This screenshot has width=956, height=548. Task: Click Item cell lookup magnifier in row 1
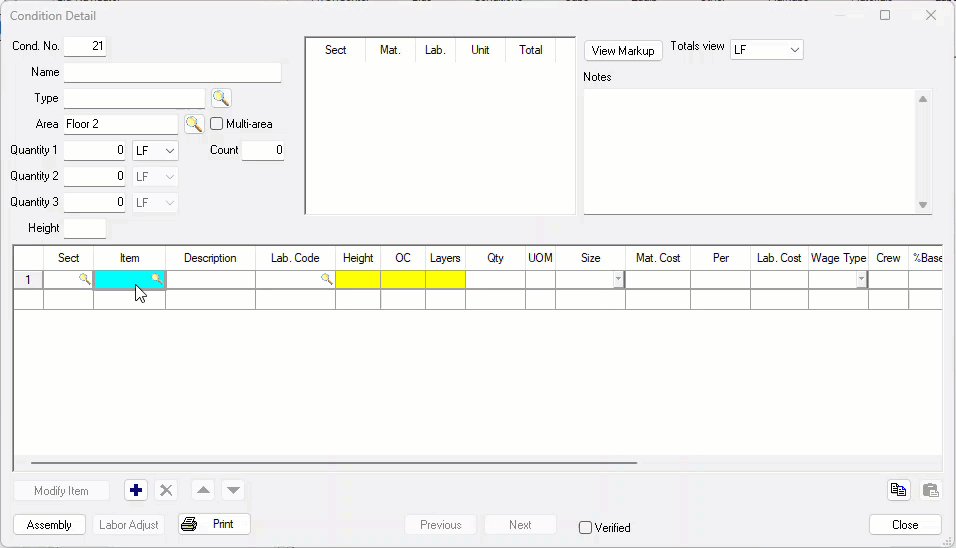click(157, 279)
